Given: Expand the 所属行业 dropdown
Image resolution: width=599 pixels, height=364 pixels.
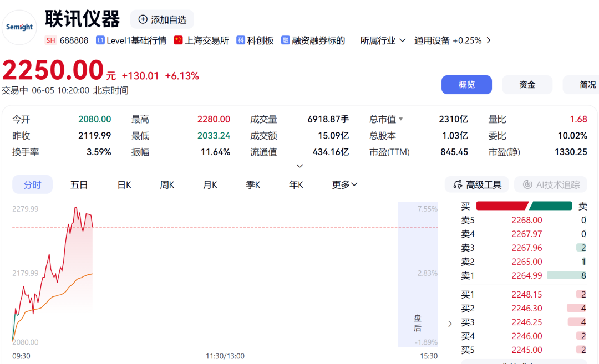Looking at the screenshot, I should [402, 40].
